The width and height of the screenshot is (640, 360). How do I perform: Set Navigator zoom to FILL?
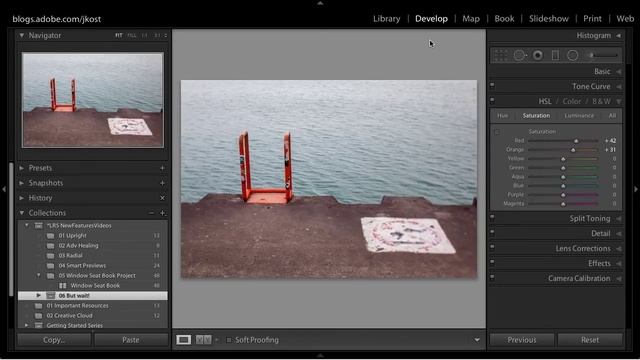(x=131, y=36)
